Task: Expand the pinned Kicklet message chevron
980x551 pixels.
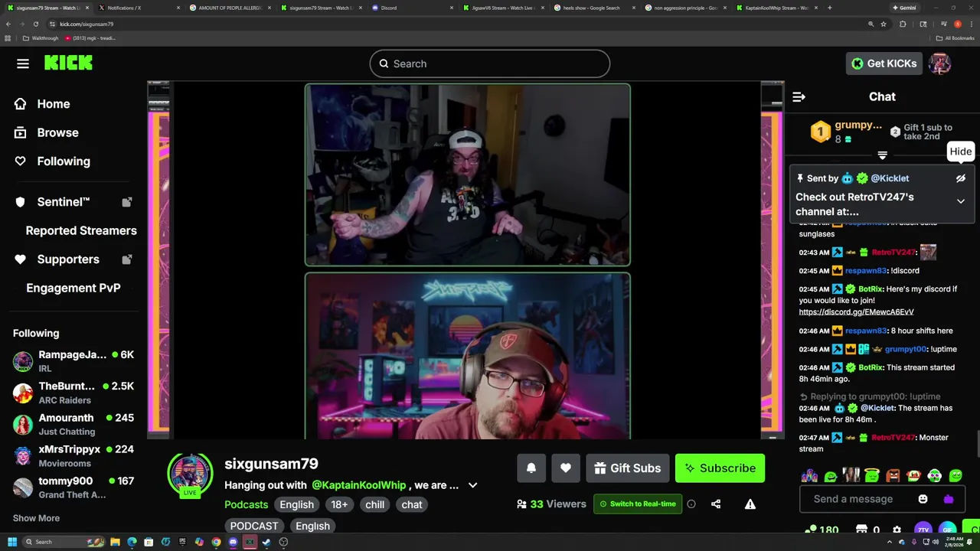Action: (x=961, y=201)
